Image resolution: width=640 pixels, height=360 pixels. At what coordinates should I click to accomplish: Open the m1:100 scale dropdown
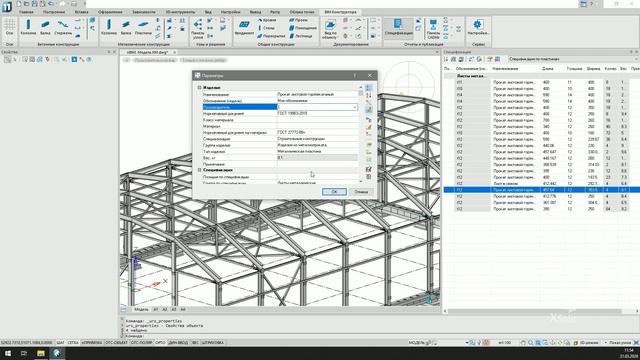[505, 342]
